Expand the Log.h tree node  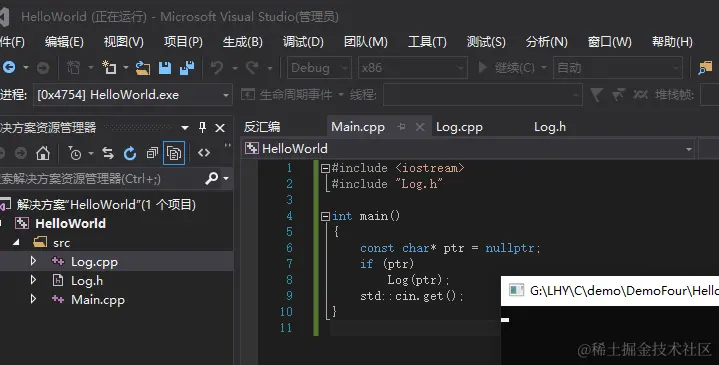[33, 280]
